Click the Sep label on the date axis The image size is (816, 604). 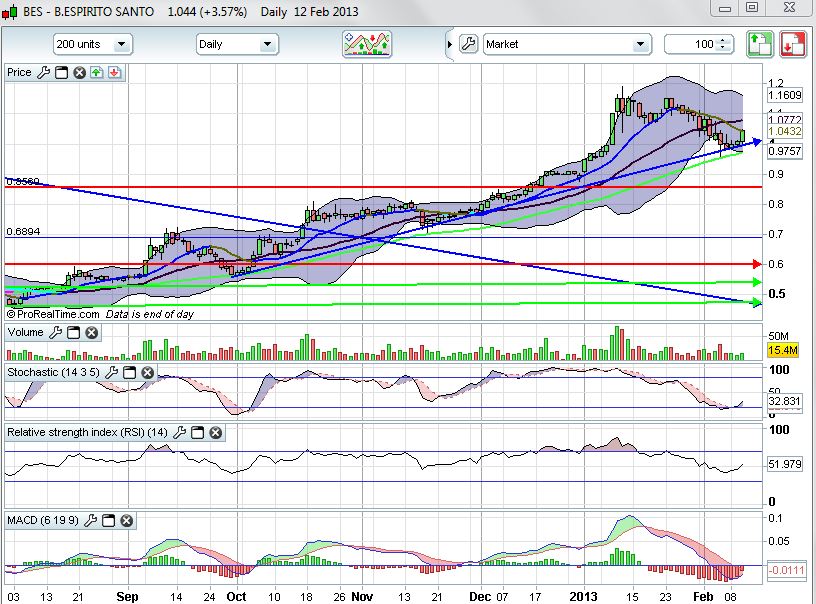[x=127, y=596]
